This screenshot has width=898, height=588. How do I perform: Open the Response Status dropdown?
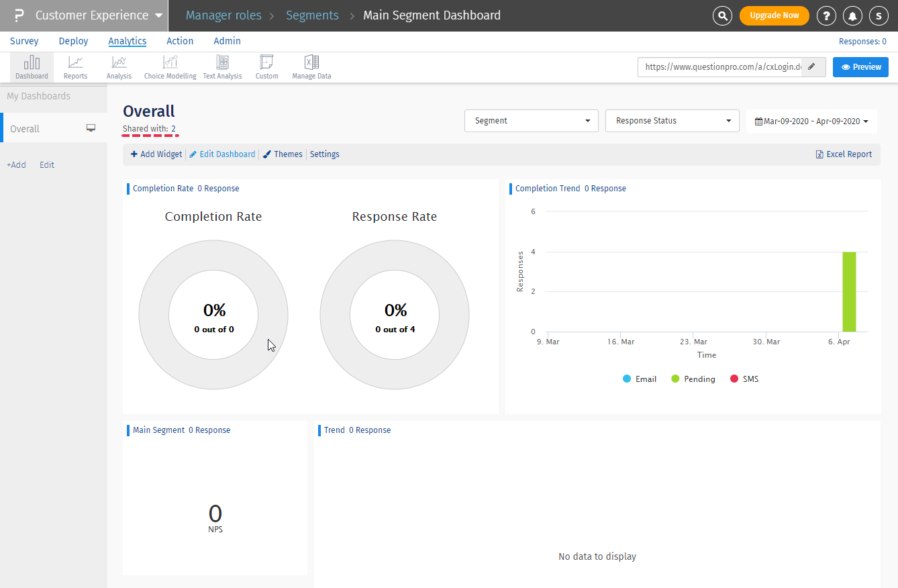click(x=672, y=121)
